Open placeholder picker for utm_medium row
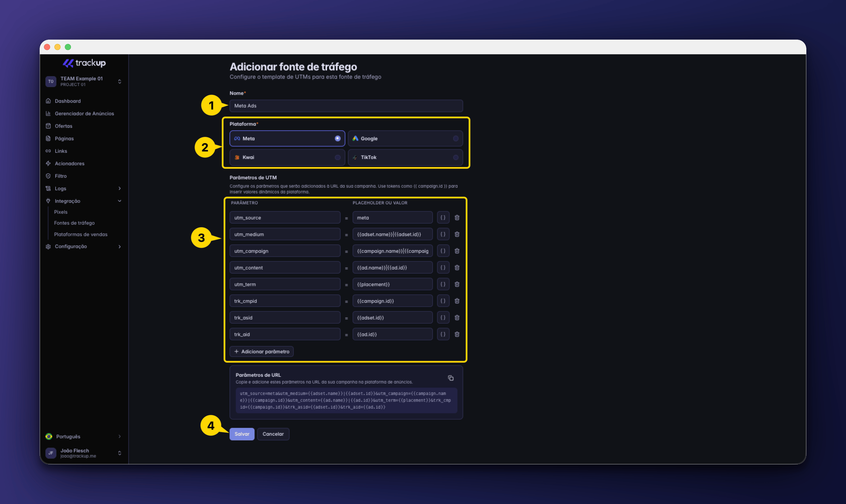The width and height of the screenshot is (846, 504). click(x=443, y=234)
